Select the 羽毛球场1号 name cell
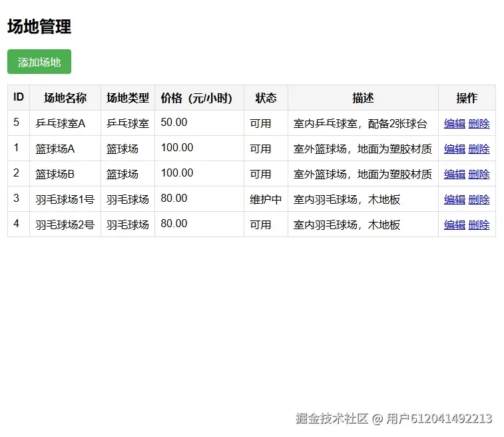The height and width of the screenshot is (437, 504). click(x=65, y=199)
